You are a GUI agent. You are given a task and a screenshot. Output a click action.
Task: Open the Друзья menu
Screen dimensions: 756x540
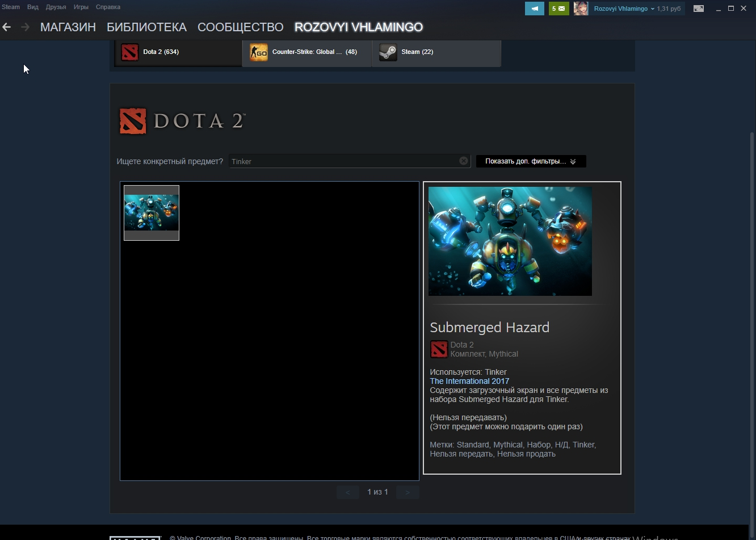point(56,7)
